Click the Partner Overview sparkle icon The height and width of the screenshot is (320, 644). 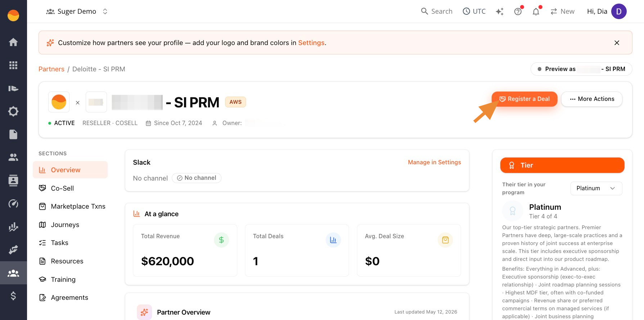pos(144,312)
